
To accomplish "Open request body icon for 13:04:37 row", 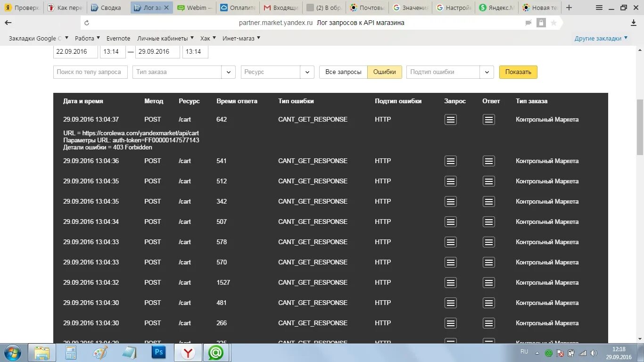I will pos(451,120).
